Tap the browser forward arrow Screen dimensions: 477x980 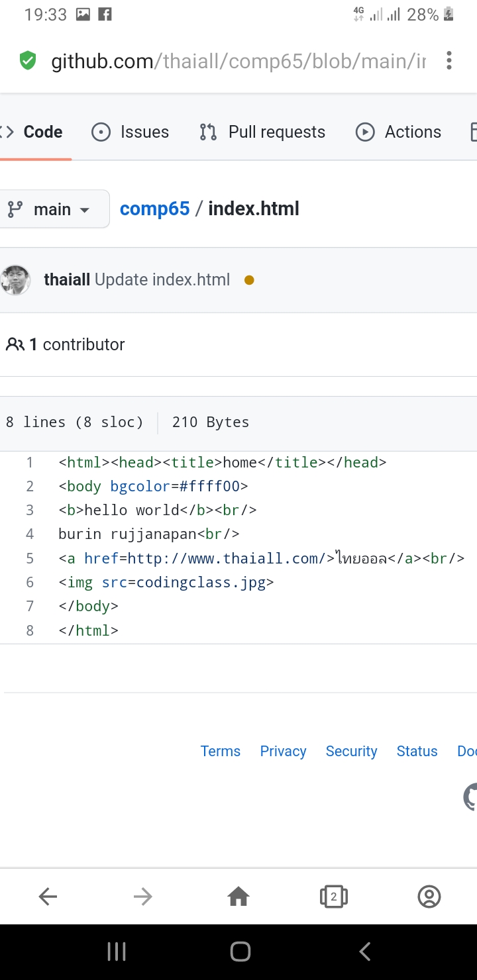(x=143, y=897)
